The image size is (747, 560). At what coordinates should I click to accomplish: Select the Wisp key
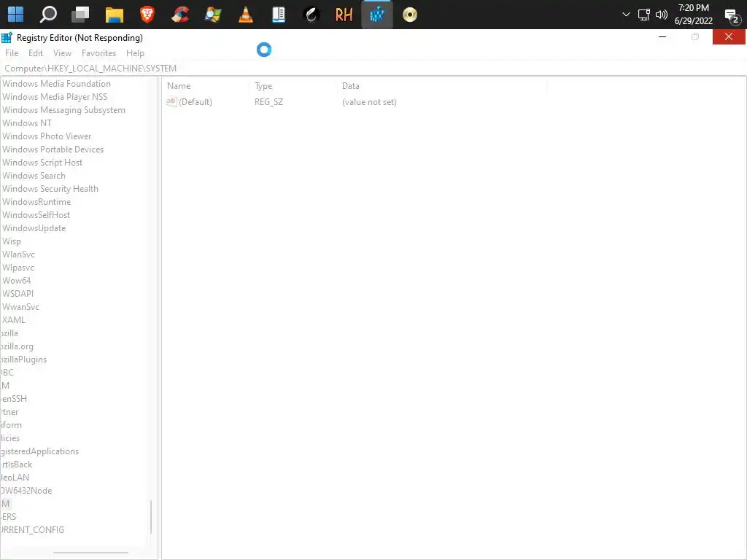[x=12, y=241]
